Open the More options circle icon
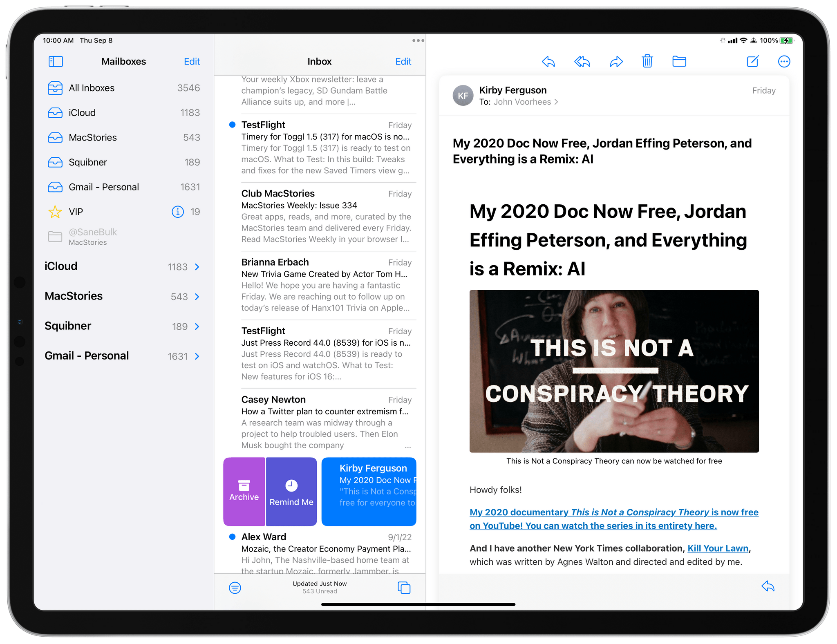Image resolution: width=837 pixels, height=644 pixels. (x=783, y=62)
